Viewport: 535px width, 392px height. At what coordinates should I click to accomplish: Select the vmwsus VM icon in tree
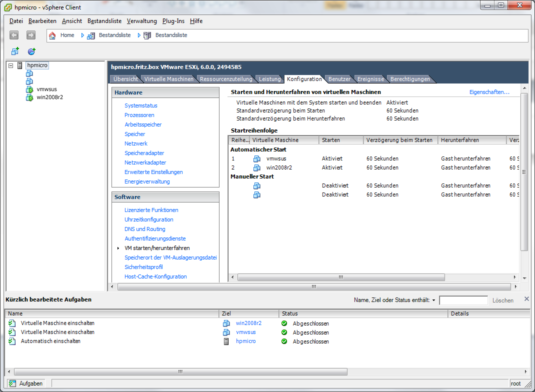pyautogui.click(x=29, y=89)
